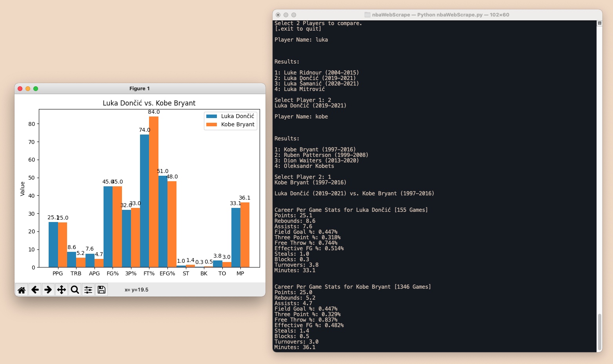
Task: Click the ST x-axis label
Action: tap(186, 273)
